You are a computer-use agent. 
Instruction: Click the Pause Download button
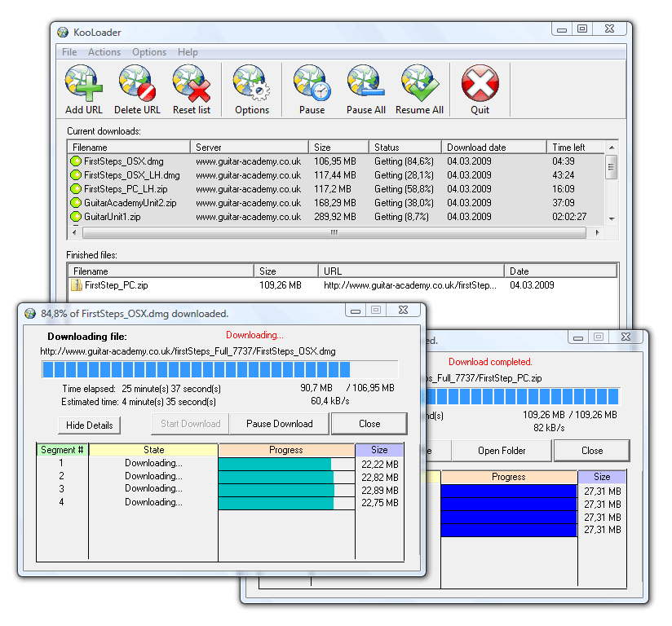pos(280,424)
